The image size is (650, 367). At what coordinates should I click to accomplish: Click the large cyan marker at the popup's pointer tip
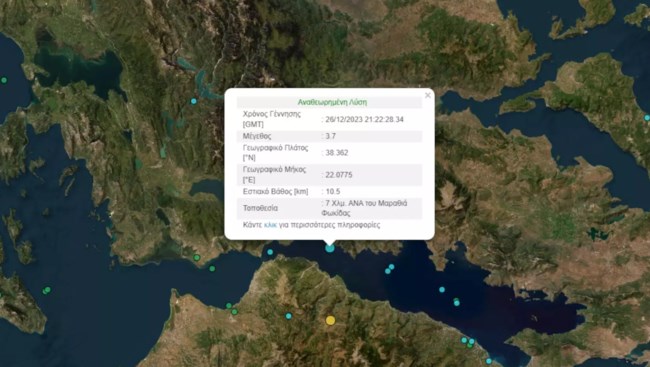[x=330, y=248]
